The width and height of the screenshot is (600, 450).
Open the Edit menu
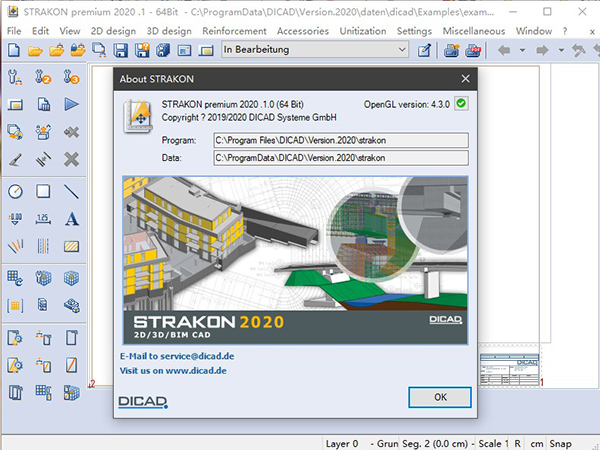[40, 31]
